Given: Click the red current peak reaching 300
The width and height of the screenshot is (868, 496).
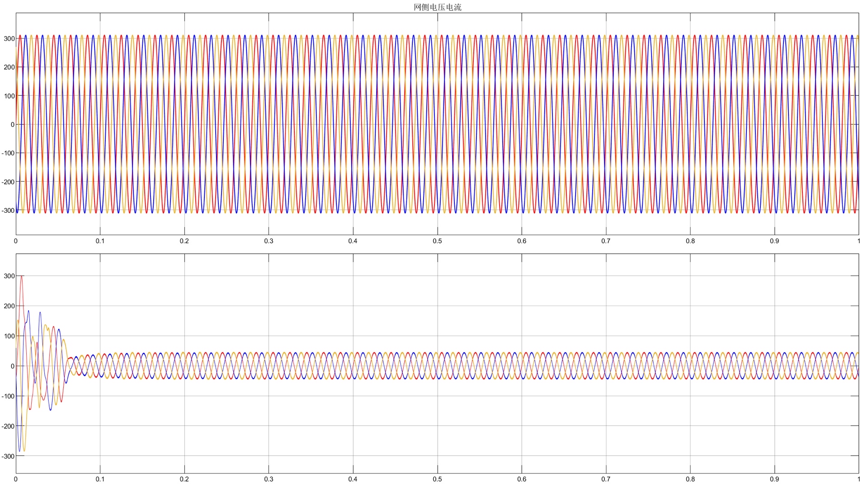Looking at the screenshot, I should 22,276.
